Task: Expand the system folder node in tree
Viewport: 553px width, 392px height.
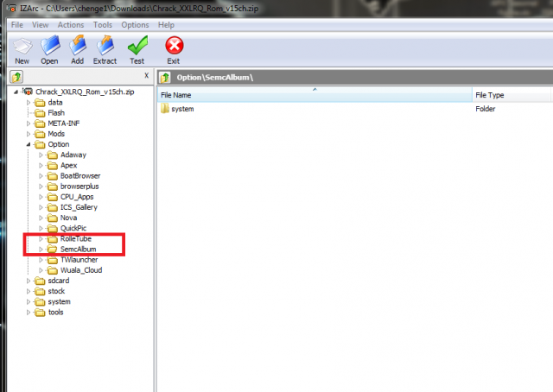Action: [29, 302]
